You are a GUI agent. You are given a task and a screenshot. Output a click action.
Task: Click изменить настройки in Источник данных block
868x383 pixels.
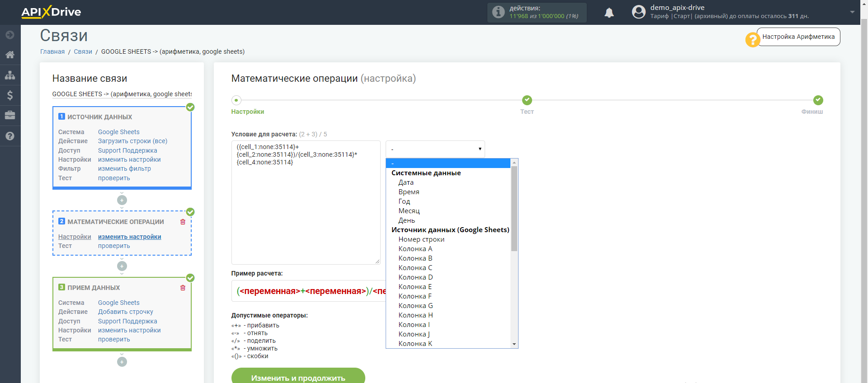[129, 159]
